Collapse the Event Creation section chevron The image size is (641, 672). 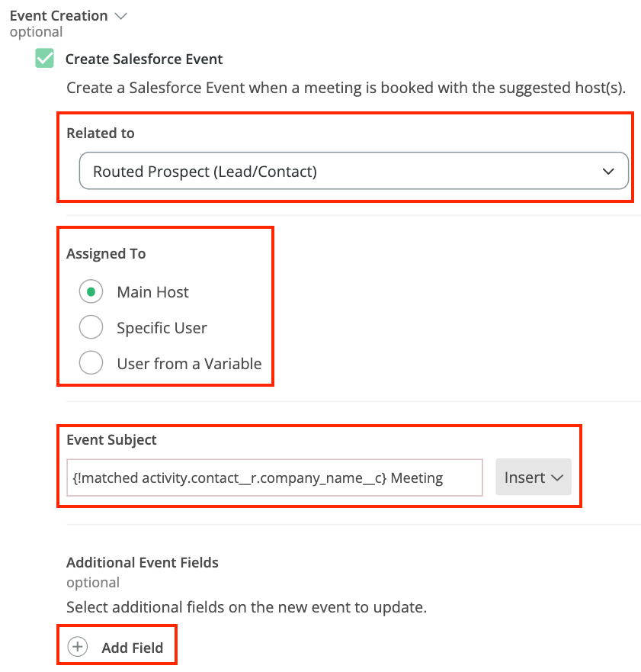[x=120, y=15]
